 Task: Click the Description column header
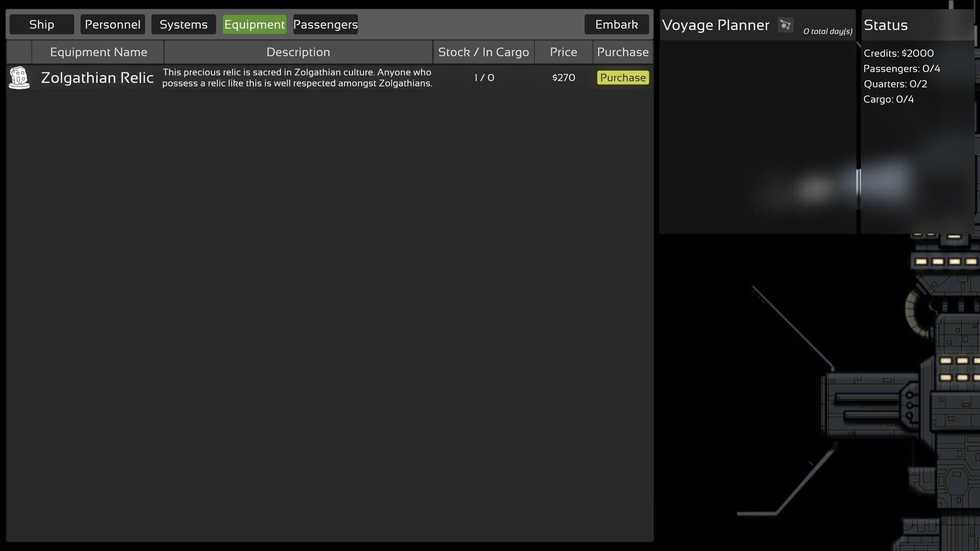(298, 52)
